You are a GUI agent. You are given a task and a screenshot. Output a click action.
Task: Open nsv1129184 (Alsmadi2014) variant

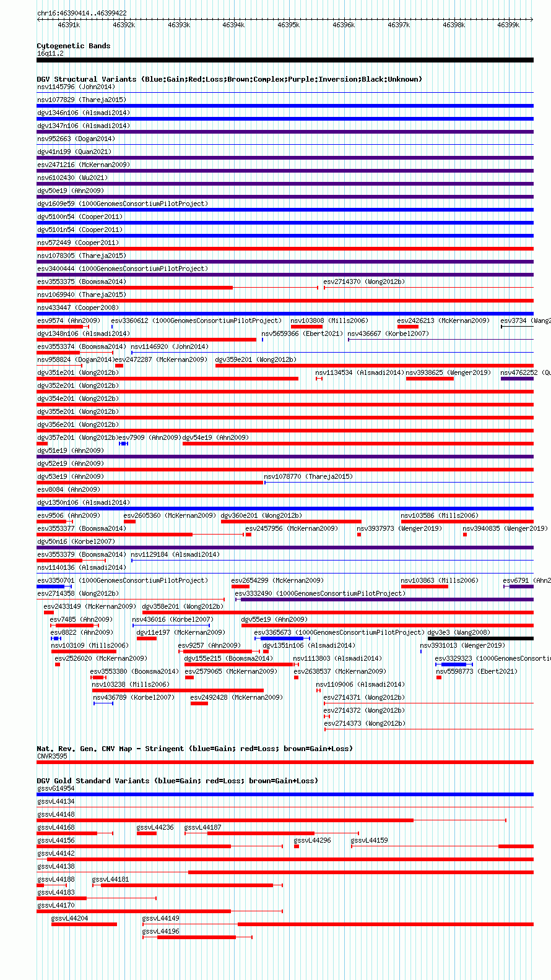(x=175, y=554)
